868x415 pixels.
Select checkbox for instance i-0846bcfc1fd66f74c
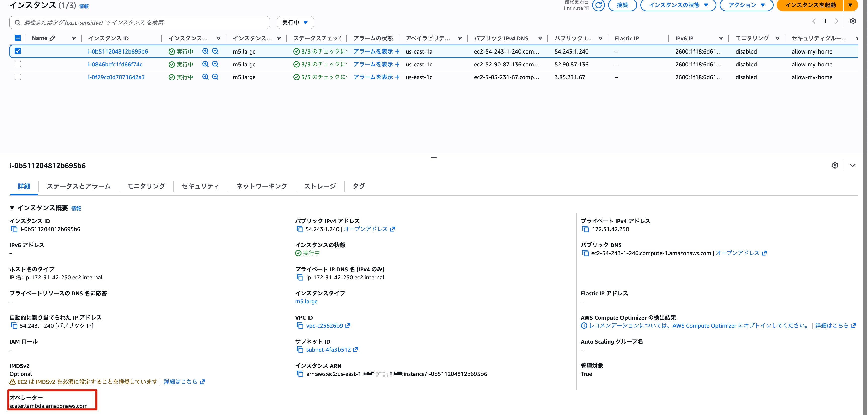(x=18, y=64)
